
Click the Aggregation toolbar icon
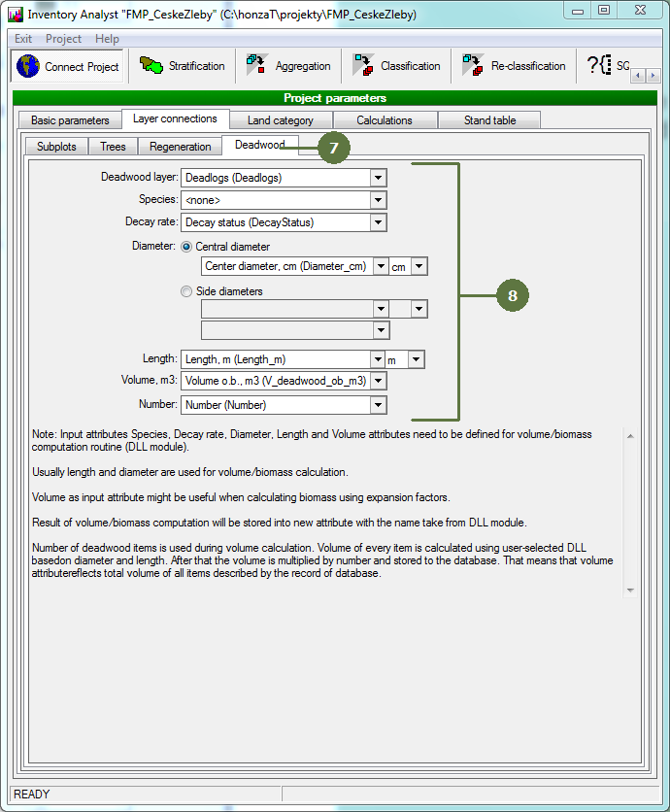tap(256, 66)
